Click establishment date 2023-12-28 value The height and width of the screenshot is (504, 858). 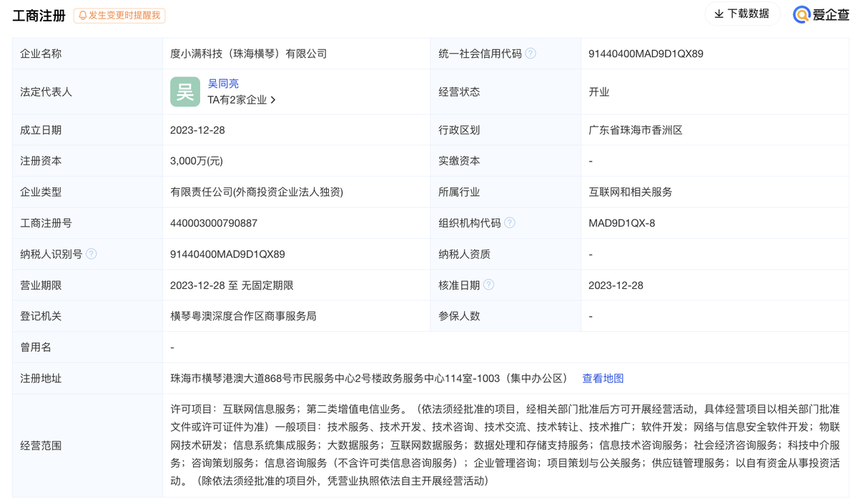[197, 130]
